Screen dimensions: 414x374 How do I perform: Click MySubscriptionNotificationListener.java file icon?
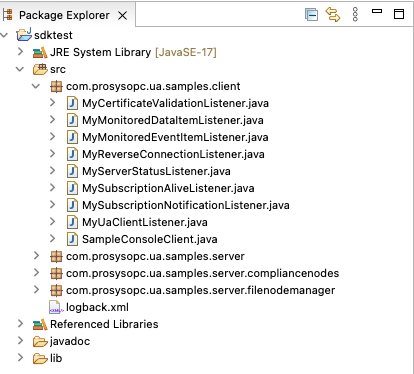coord(72,205)
